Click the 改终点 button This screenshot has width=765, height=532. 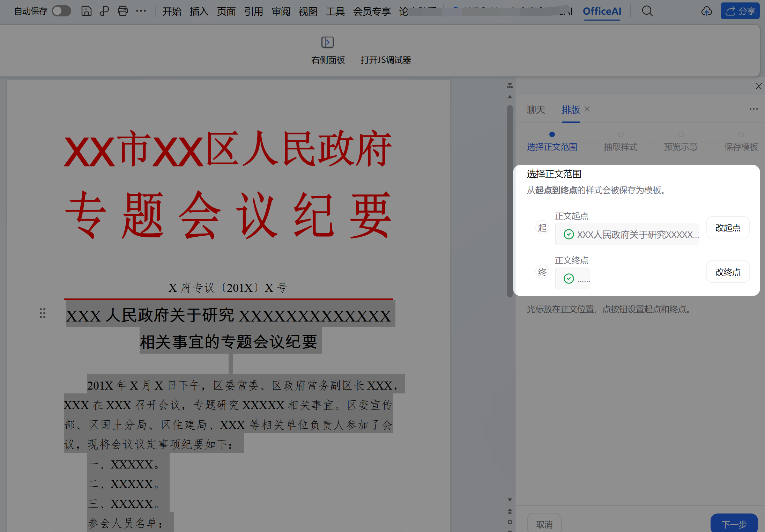728,272
